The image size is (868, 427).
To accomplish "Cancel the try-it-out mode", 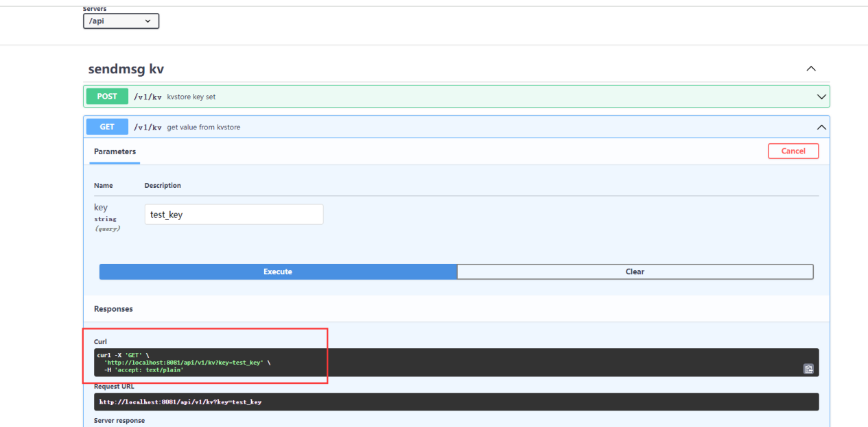I will 793,151.
